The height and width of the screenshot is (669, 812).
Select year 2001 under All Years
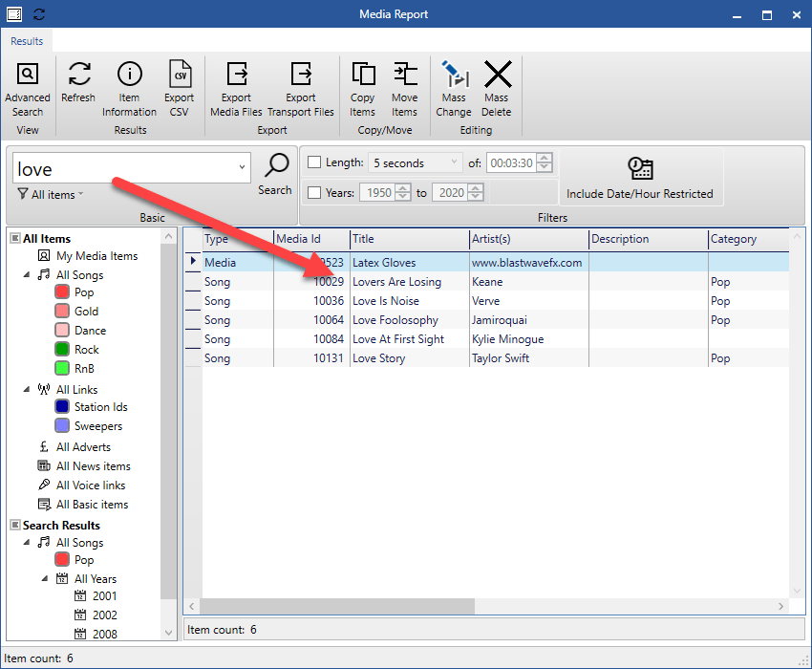[x=105, y=596]
